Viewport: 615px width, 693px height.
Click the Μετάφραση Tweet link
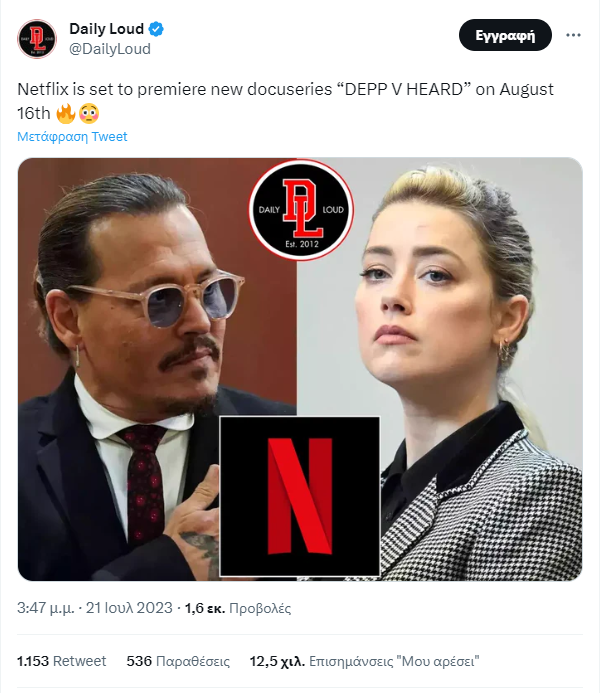tap(73, 136)
